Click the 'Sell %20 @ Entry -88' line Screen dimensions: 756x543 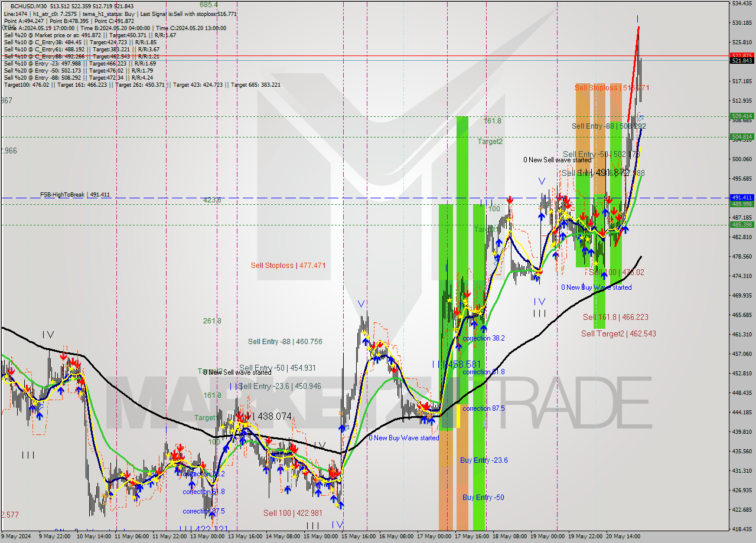pyautogui.click(x=79, y=77)
